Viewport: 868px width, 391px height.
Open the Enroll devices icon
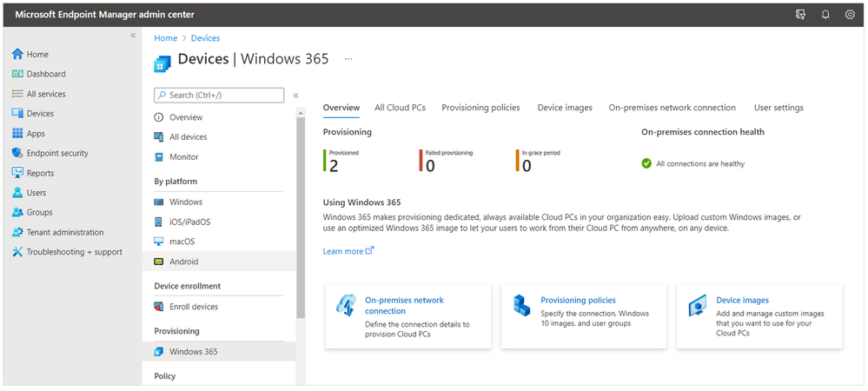159,307
